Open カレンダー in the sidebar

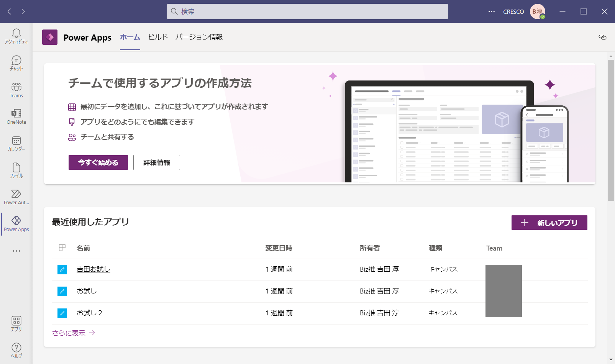(x=16, y=144)
